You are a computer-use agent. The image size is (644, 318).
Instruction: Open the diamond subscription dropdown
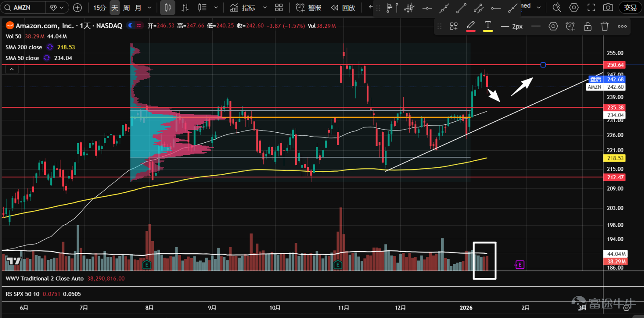point(57,8)
